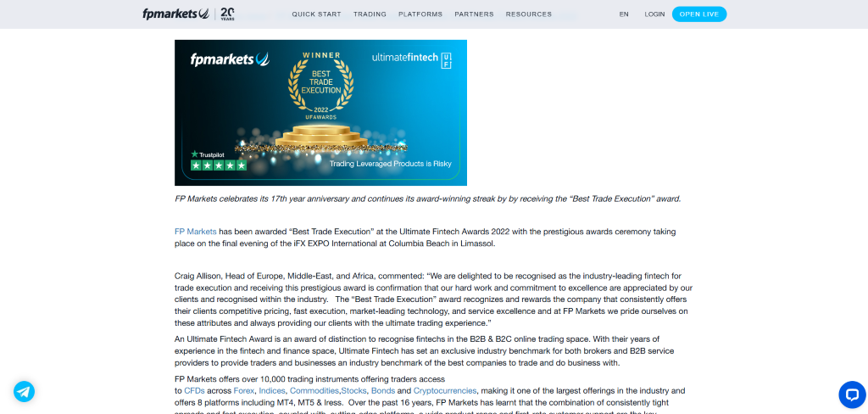Follow the Stocks link
This screenshot has height=414, width=868.
click(x=353, y=391)
